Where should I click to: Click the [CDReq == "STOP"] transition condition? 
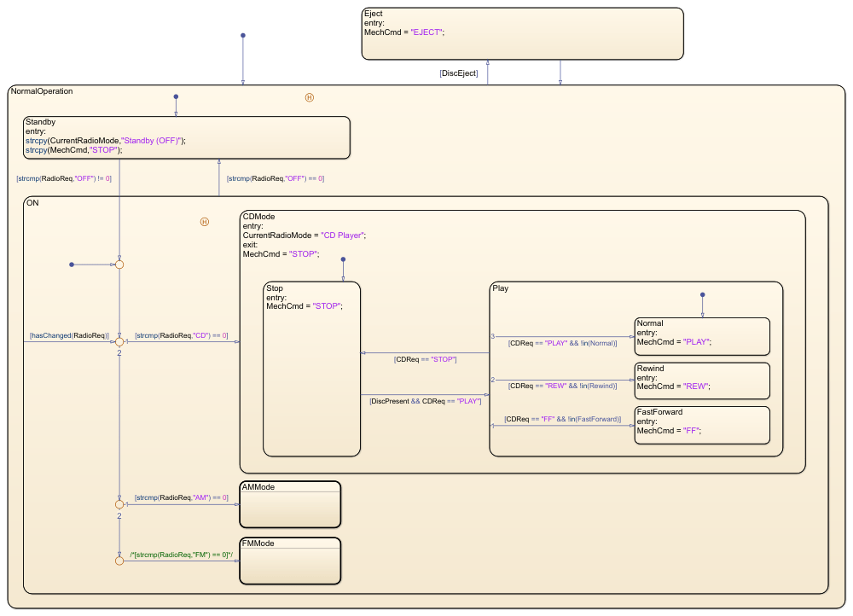click(x=423, y=359)
